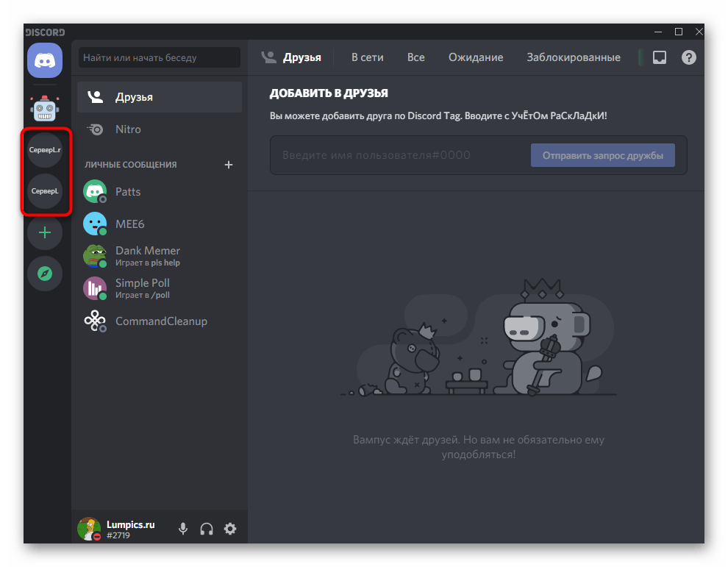Open the help question mark icon

pyautogui.click(x=688, y=57)
